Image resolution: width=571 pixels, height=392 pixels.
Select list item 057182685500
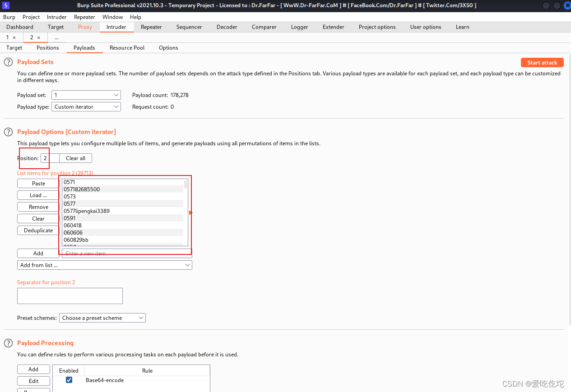coord(123,189)
